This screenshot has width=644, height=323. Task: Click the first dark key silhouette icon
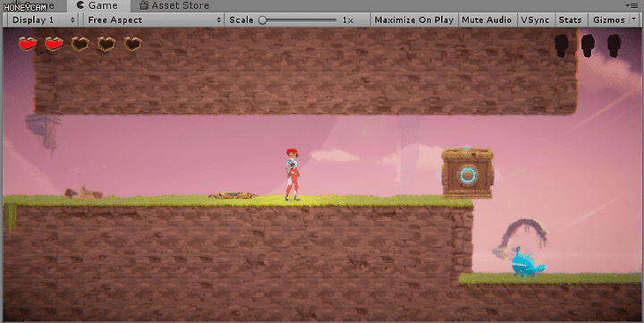(x=562, y=46)
